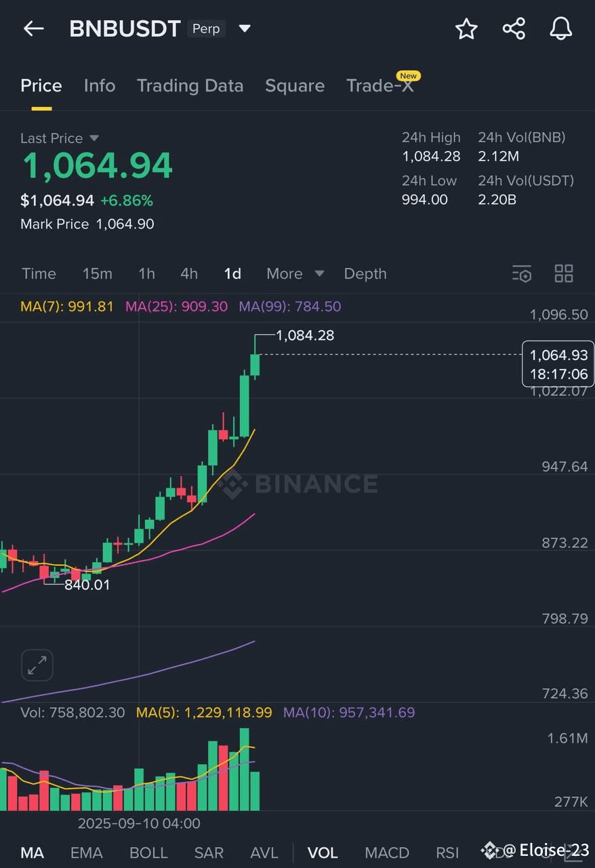Image resolution: width=595 pixels, height=868 pixels.
Task: Open the share icon
Action: pos(514,28)
